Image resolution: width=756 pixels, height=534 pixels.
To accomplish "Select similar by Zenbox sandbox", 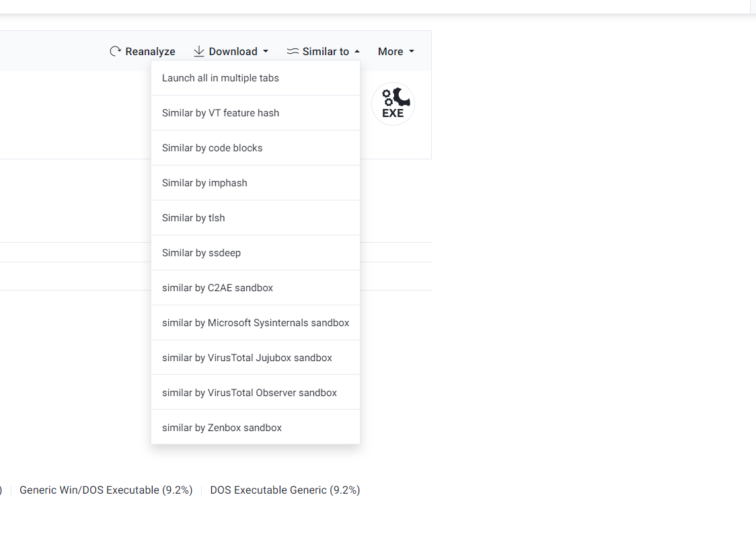I will click(222, 428).
